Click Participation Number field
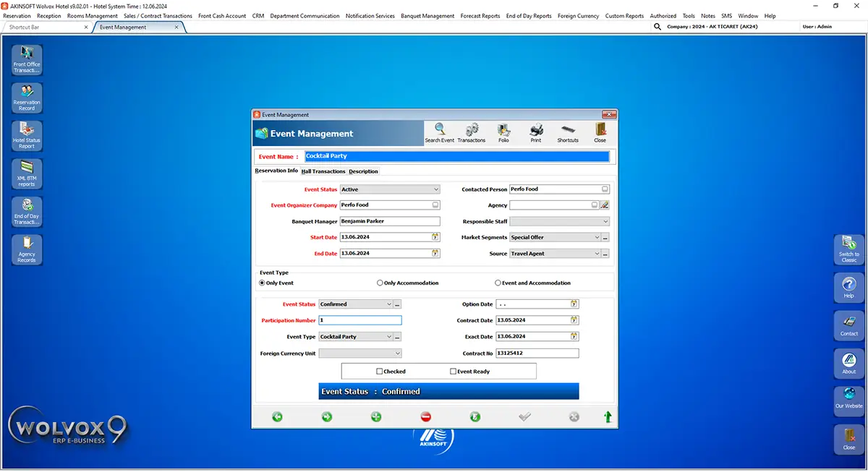The image size is (868, 472). point(359,320)
